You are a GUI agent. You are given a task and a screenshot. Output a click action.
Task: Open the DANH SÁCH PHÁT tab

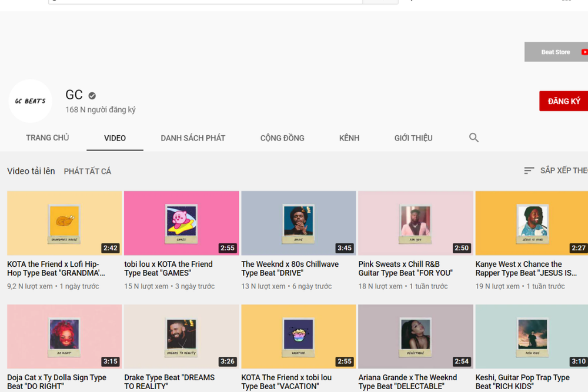pyautogui.click(x=193, y=138)
